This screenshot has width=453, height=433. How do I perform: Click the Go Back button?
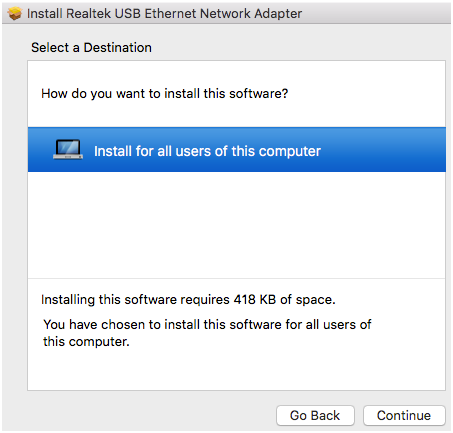(315, 415)
